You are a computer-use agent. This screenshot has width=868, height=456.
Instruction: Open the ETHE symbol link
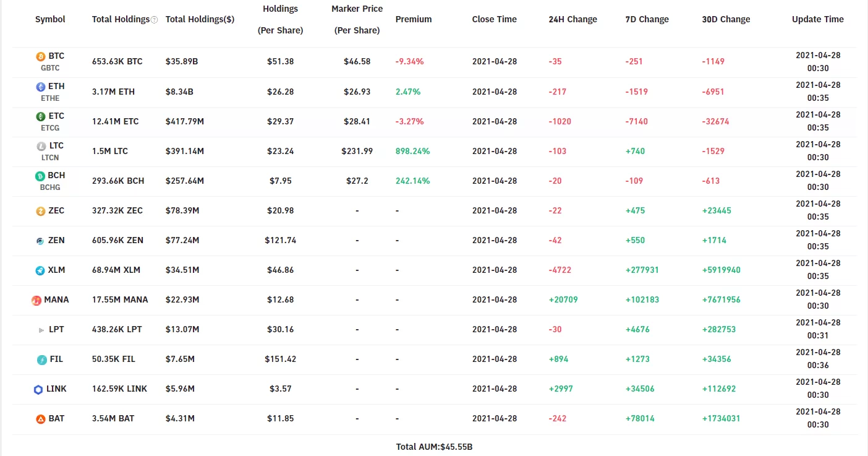(x=50, y=98)
